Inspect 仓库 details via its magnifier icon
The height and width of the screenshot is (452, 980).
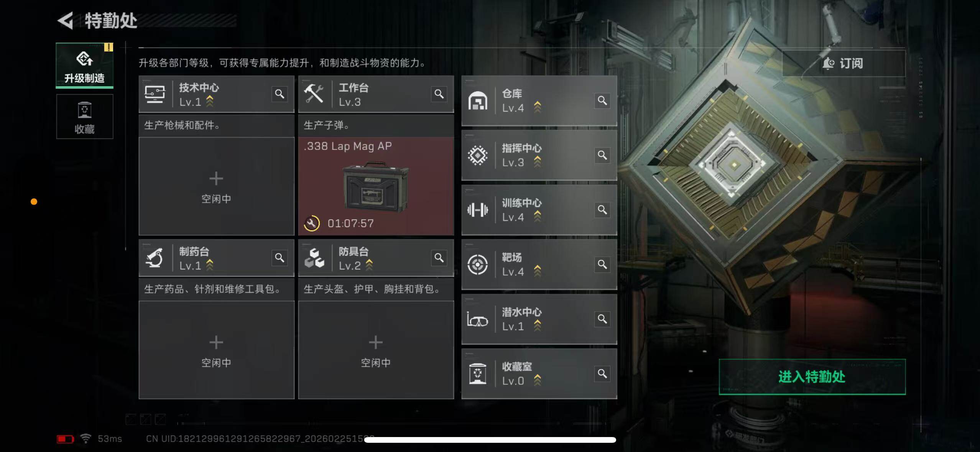coord(602,100)
